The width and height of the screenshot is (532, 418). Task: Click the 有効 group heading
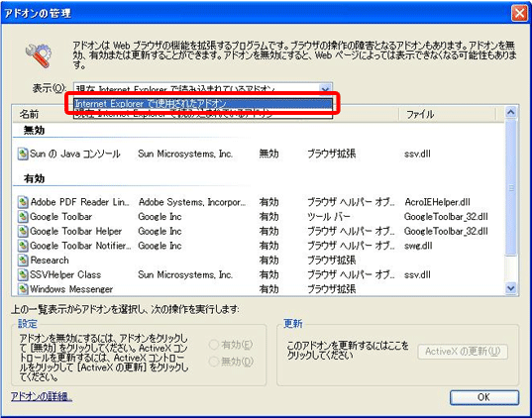[x=34, y=178]
